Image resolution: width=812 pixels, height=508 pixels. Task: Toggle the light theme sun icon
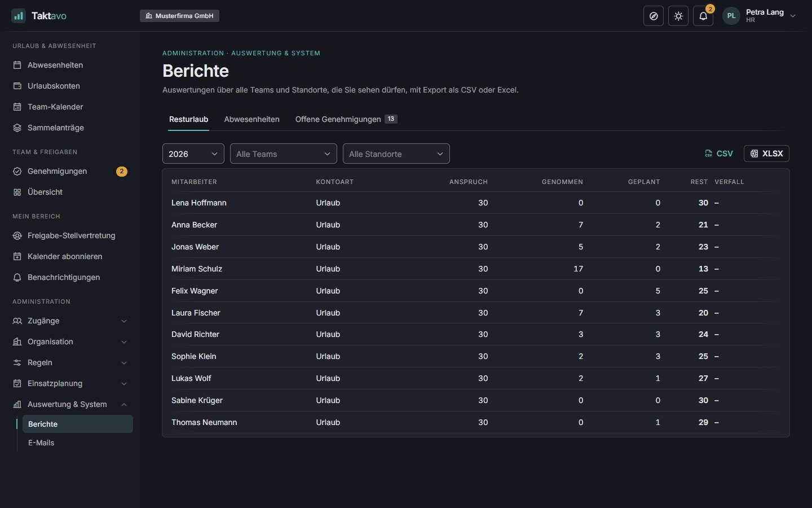678,16
